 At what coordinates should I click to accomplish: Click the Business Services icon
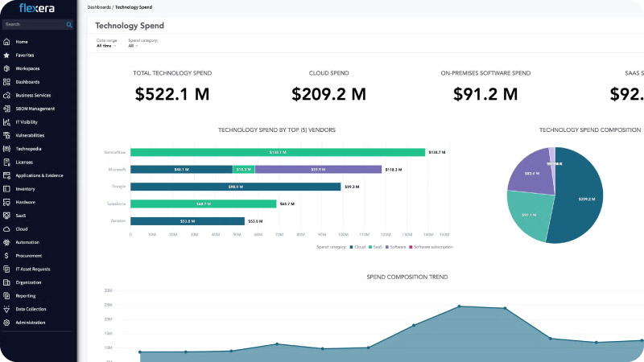6,95
